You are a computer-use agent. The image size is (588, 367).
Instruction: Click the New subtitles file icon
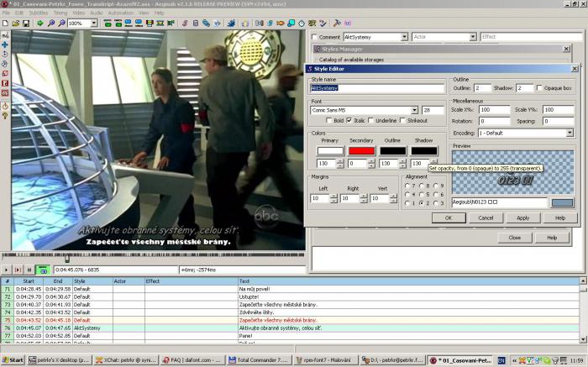[5, 24]
